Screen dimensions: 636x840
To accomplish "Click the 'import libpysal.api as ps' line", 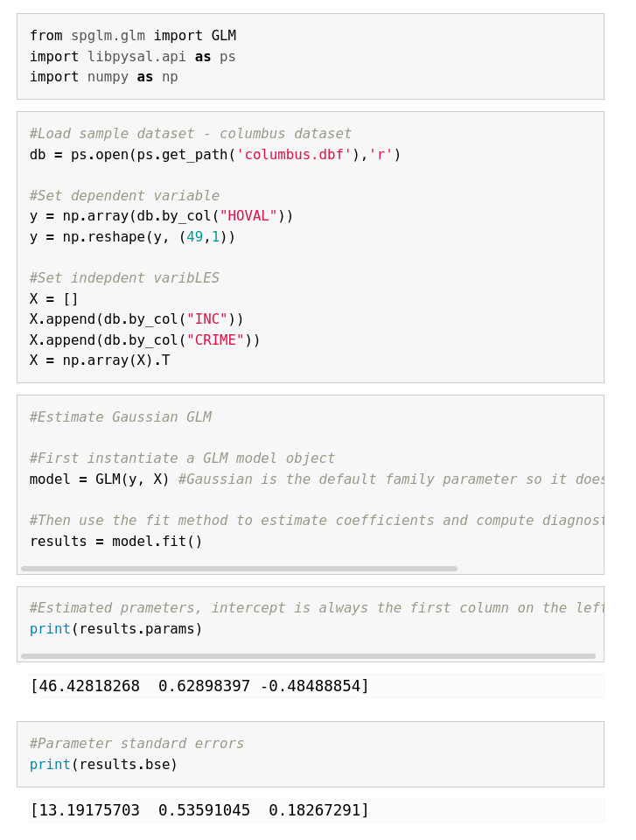I will [133, 57].
